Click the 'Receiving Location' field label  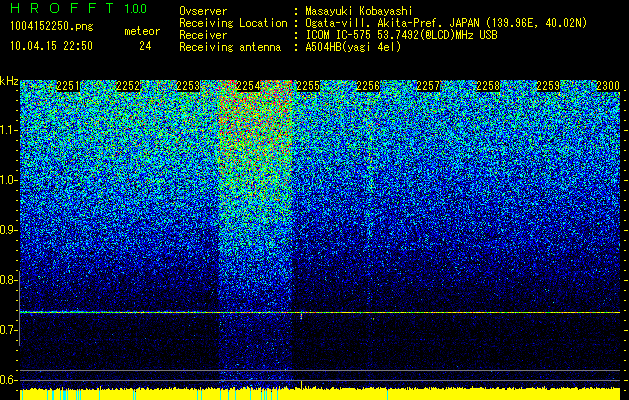tap(233, 23)
